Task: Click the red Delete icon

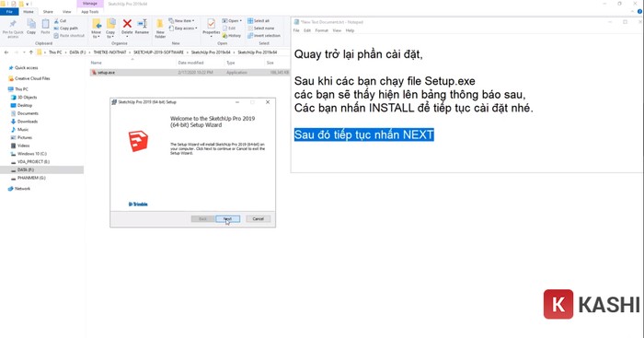Action: pos(127,24)
